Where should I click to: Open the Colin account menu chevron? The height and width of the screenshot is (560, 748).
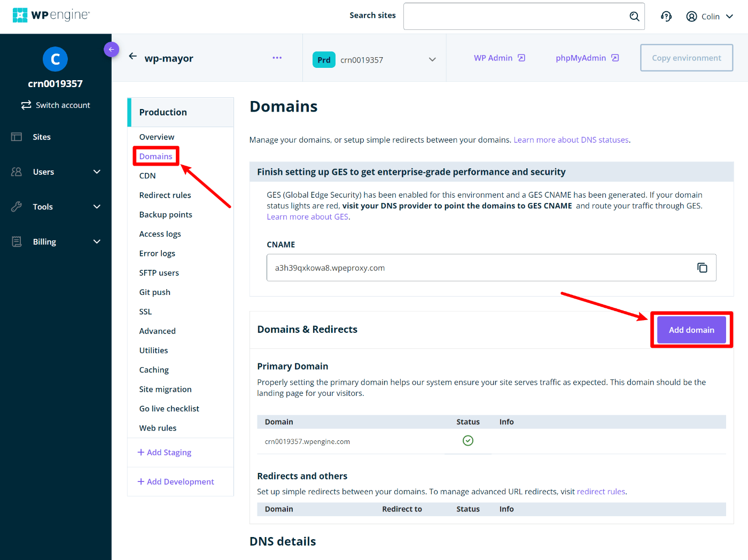point(729,17)
